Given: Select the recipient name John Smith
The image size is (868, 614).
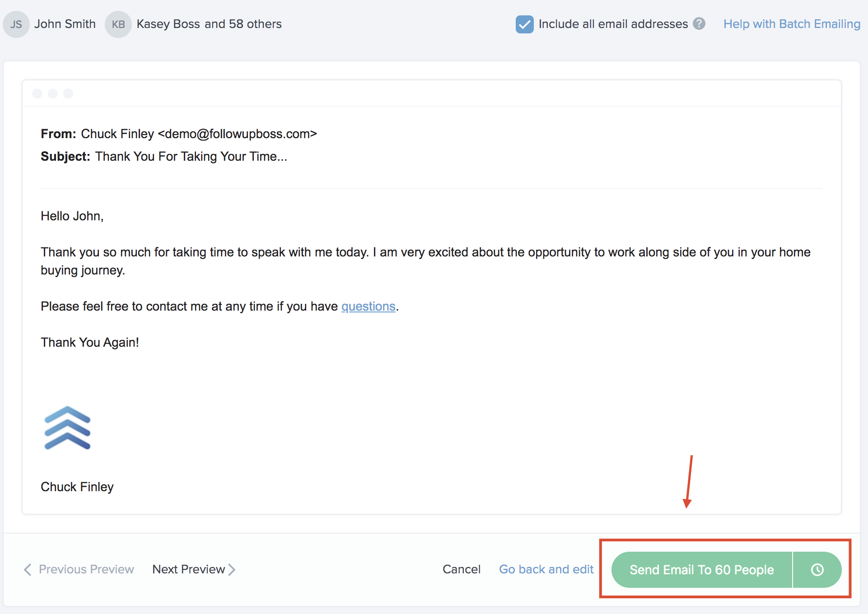Looking at the screenshot, I should 65,24.
